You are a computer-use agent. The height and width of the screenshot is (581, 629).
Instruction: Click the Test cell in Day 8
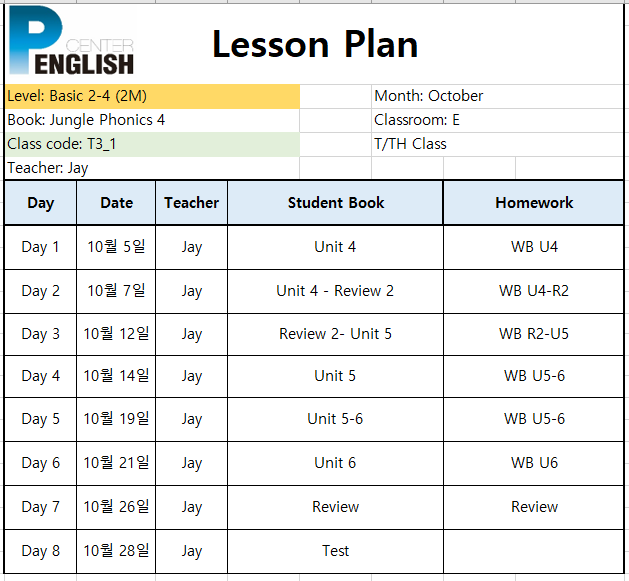[x=335, y=551]
